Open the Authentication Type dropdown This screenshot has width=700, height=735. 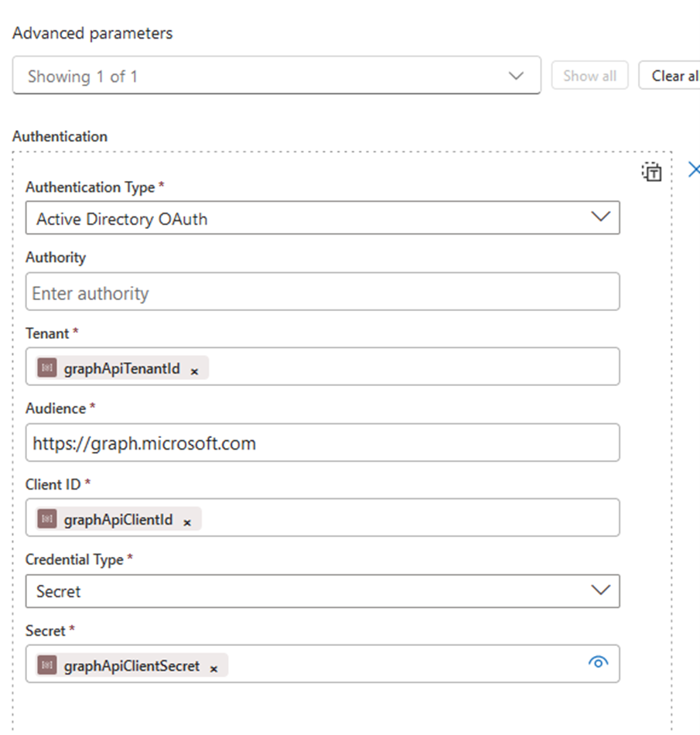601,218
